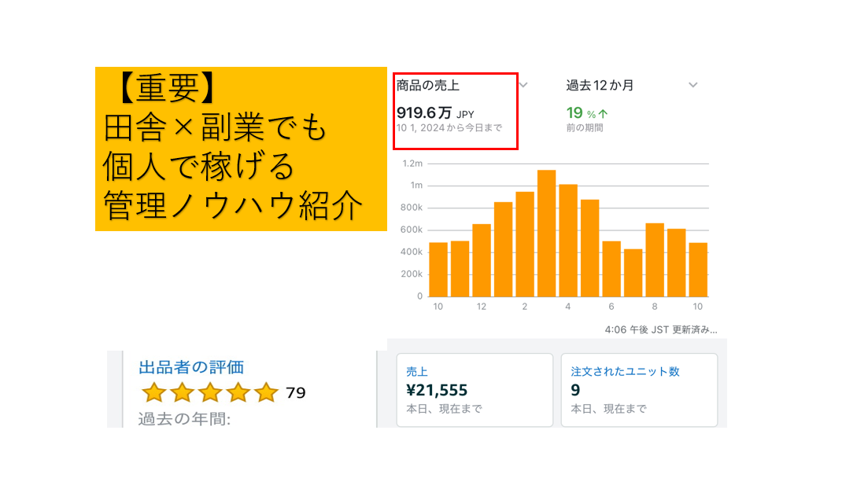This screenshot has width=868, height=478.
Task: Click the tallest bar in the sales chart
Action: point(546,233)
